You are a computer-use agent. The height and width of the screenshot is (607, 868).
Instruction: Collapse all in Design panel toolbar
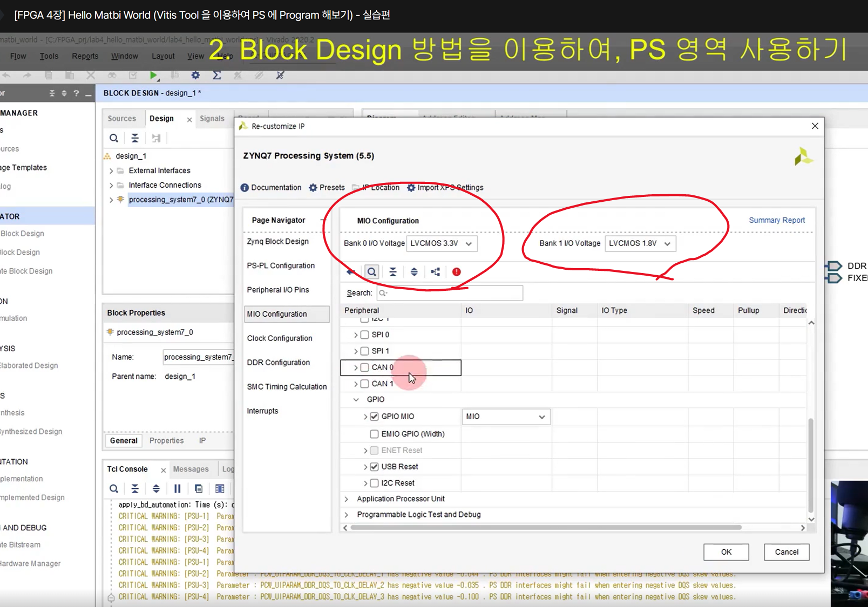[135, 138]
